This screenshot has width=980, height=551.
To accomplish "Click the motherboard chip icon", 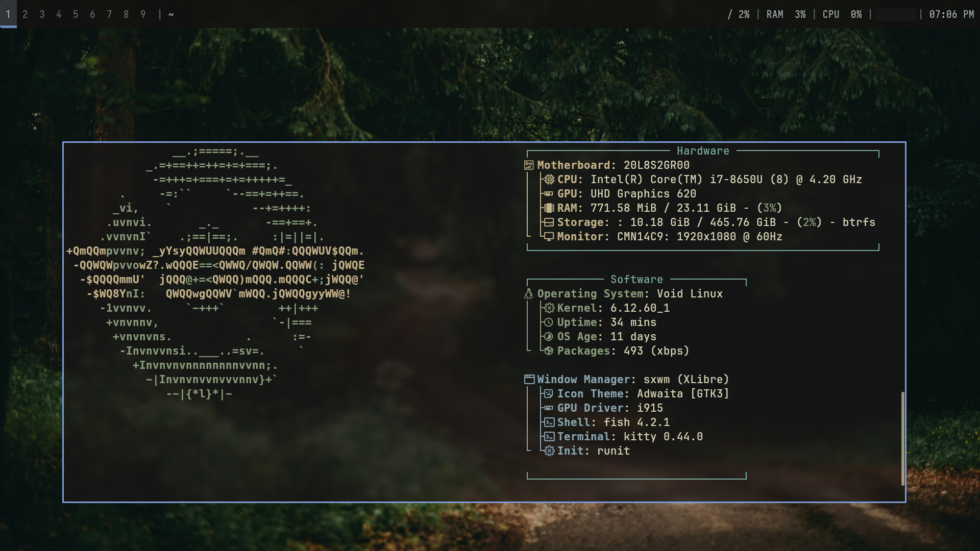I will (x=529, y=165).
